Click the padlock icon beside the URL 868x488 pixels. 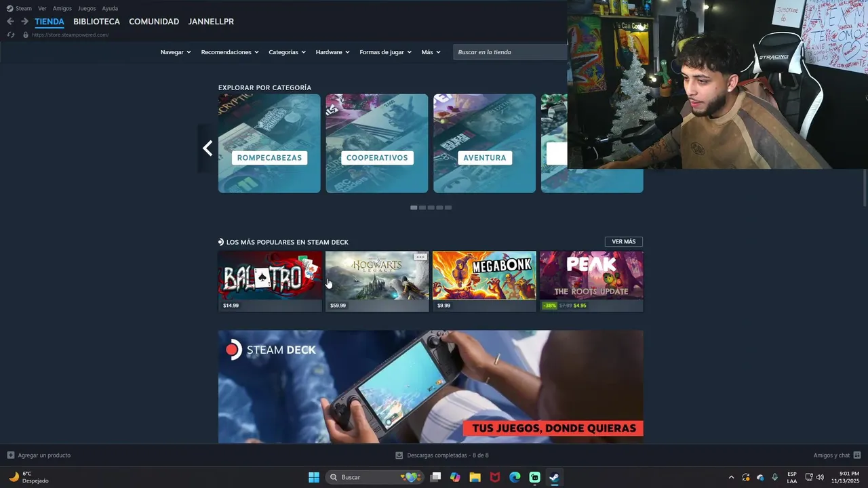click(26, 35)
